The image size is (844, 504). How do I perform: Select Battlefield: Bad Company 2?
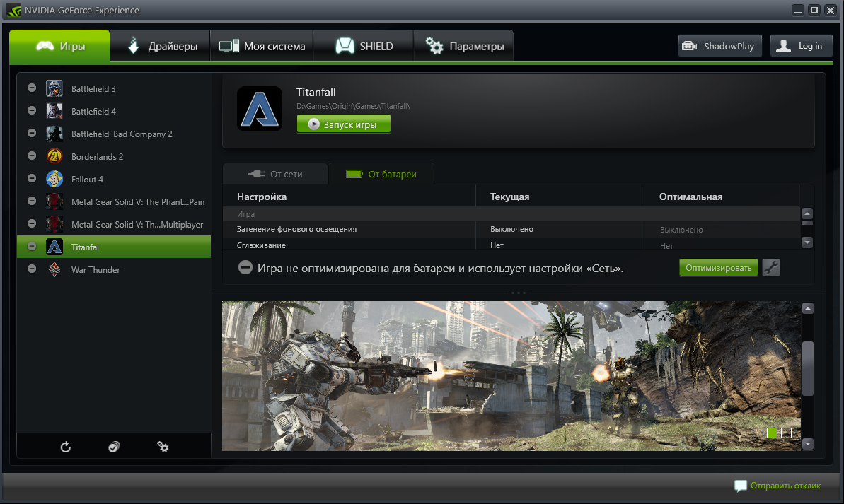114,134
